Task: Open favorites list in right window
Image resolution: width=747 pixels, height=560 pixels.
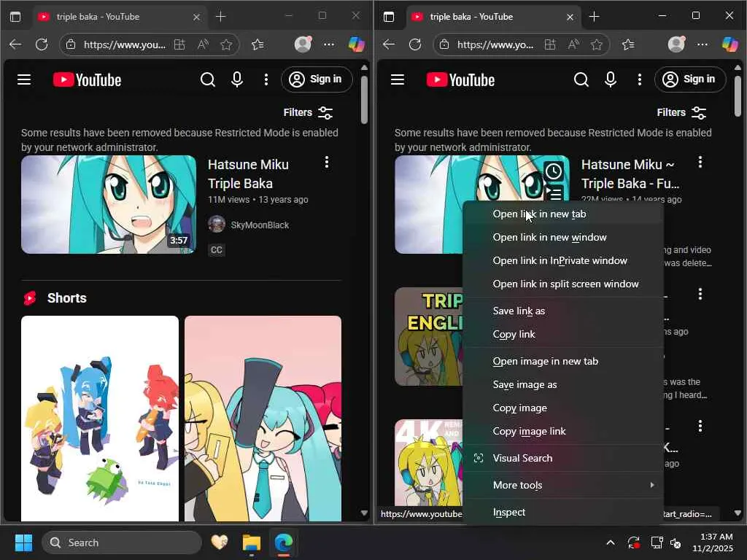Action: click(628, 44)
